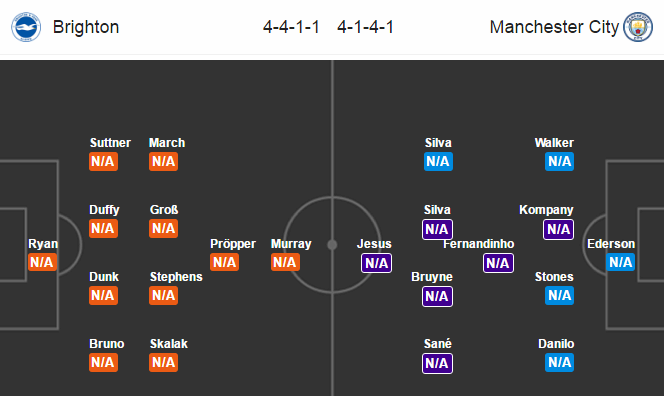The height and width of the screenshot is (396, 664).
Task: Click the 4-4-1-1 formation label
Action: [291, 27]
